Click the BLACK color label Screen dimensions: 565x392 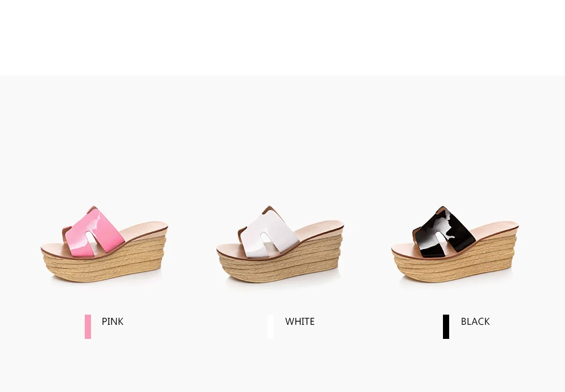tap(475, 321)
